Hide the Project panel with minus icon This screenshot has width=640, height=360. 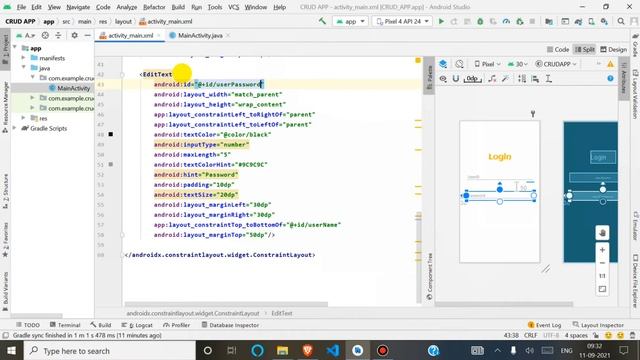[x=87, y=36]
